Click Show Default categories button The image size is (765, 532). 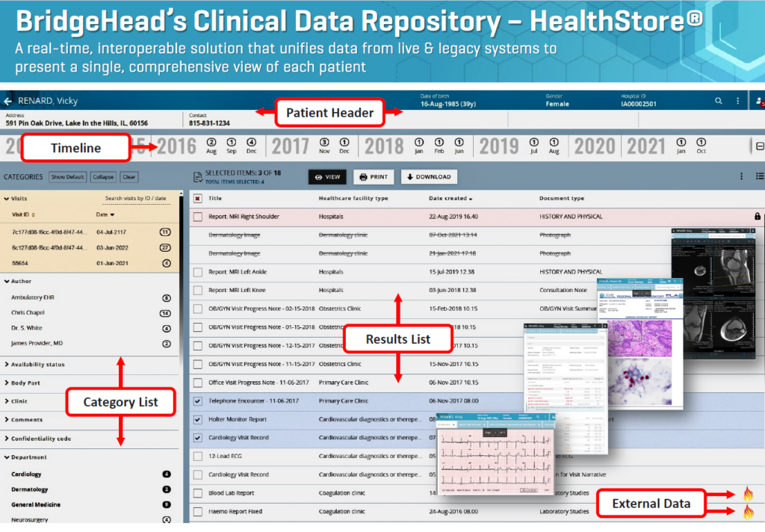click(68, 177)
